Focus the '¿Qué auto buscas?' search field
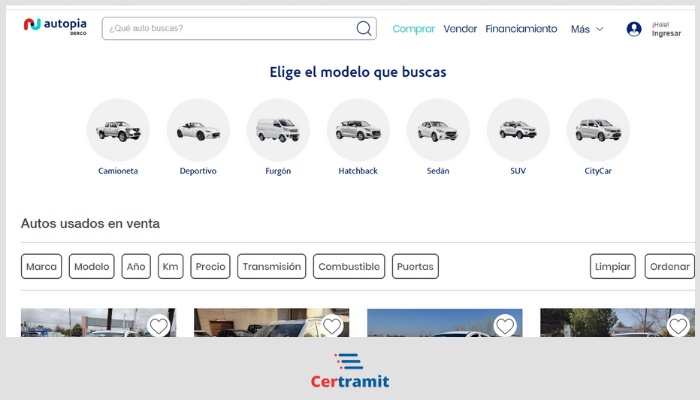Viewport: 700px width, 400px height. pos(239,29)
